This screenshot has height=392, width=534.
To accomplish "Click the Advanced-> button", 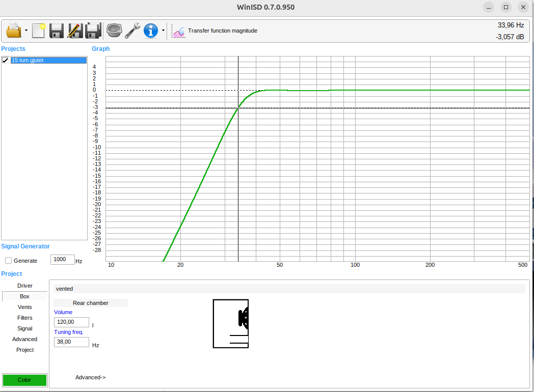I will click(91, 377).
